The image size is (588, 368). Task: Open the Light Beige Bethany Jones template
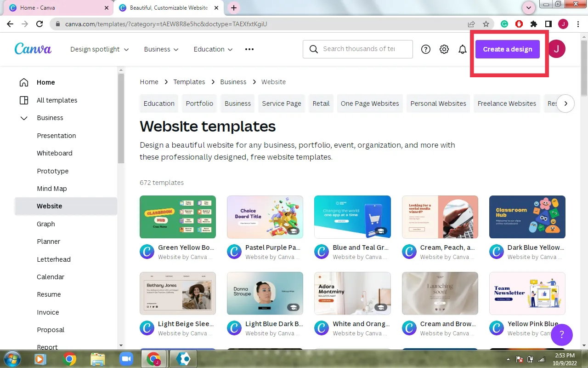(178, 293)
